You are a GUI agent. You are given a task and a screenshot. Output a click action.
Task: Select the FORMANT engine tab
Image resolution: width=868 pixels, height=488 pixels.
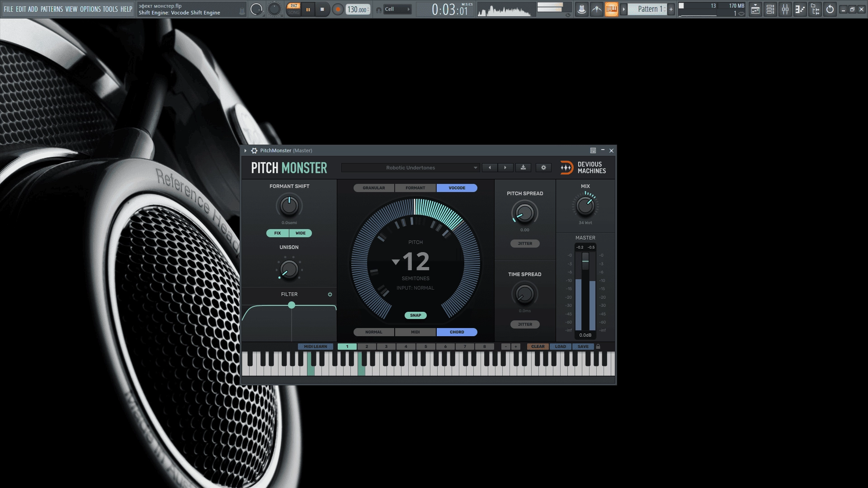point(415,188)
